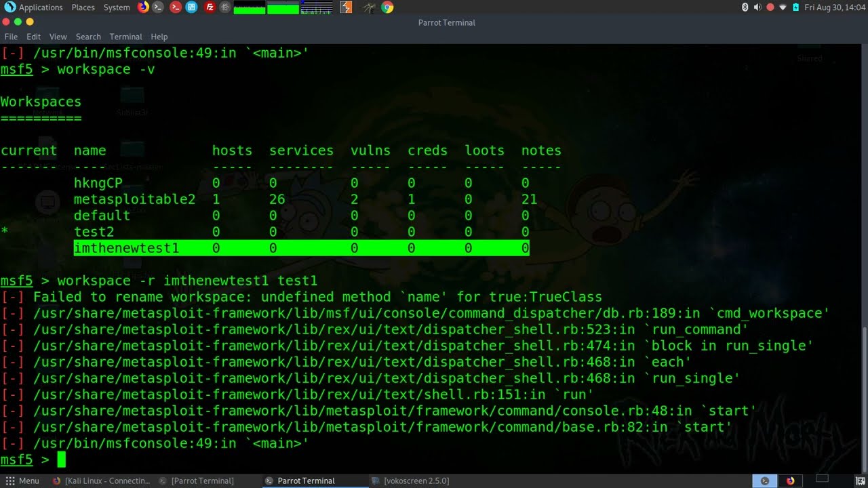Viewport: 868px width, 488px height.
Task: Open the Applications menu
Action: pos(41,7)
